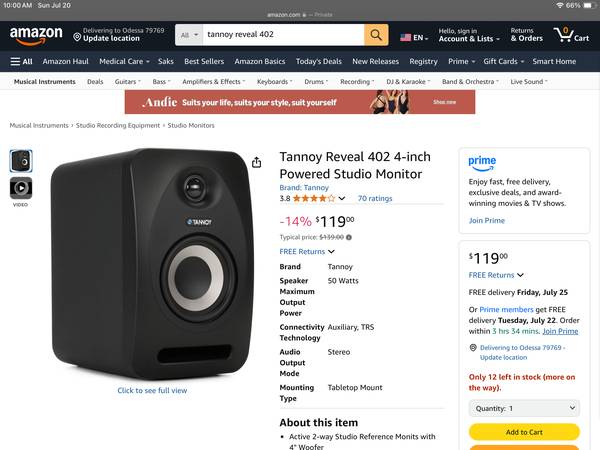Open the Recording category menu
The width and height of the screenshot is (600, 450).
pos(357,82)
